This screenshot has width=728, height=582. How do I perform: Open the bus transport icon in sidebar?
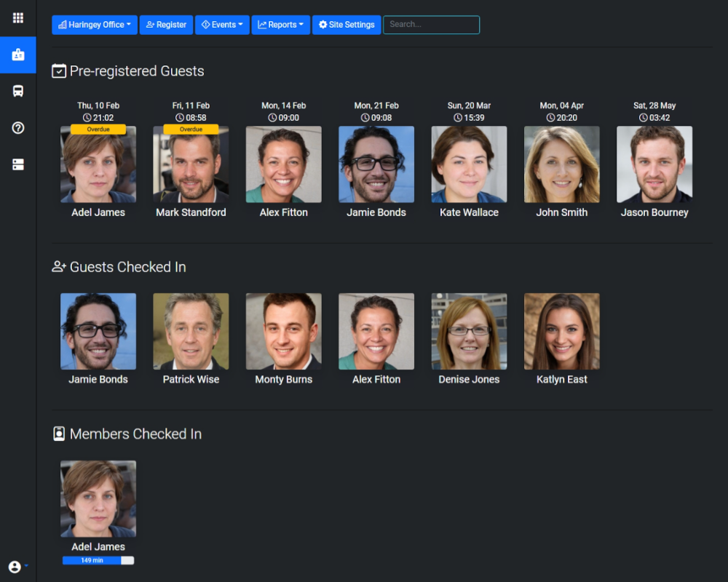pyautogui.click(x=17, y=91)
